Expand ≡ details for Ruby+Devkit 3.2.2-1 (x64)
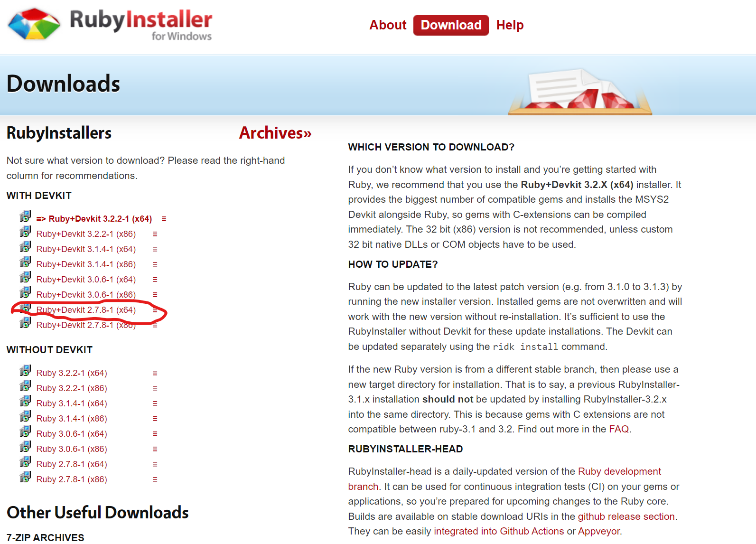The image size is (756, 544). 164,219
